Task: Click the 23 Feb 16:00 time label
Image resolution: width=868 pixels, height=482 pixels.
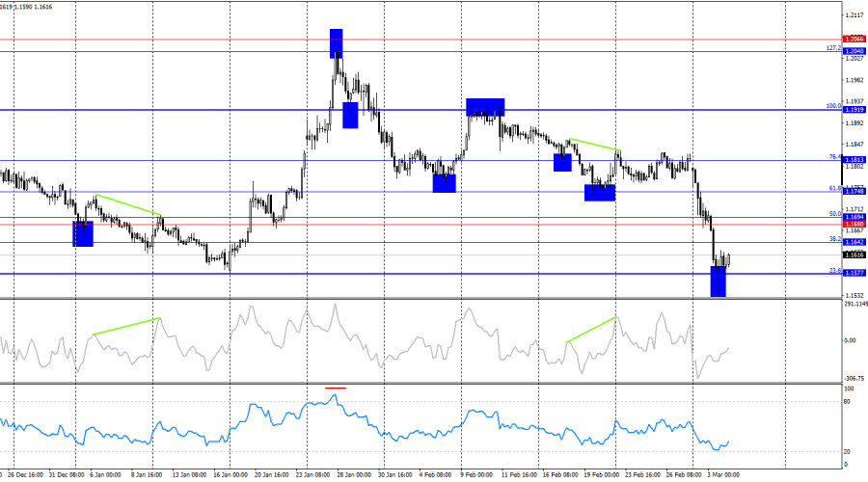Action: tap(642, 475)
